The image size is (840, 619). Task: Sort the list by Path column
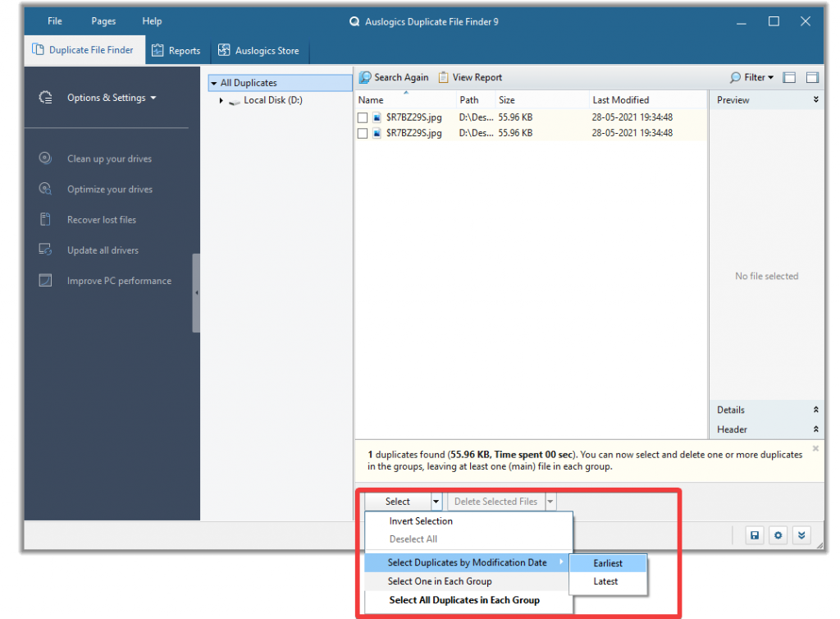point(476,99)
